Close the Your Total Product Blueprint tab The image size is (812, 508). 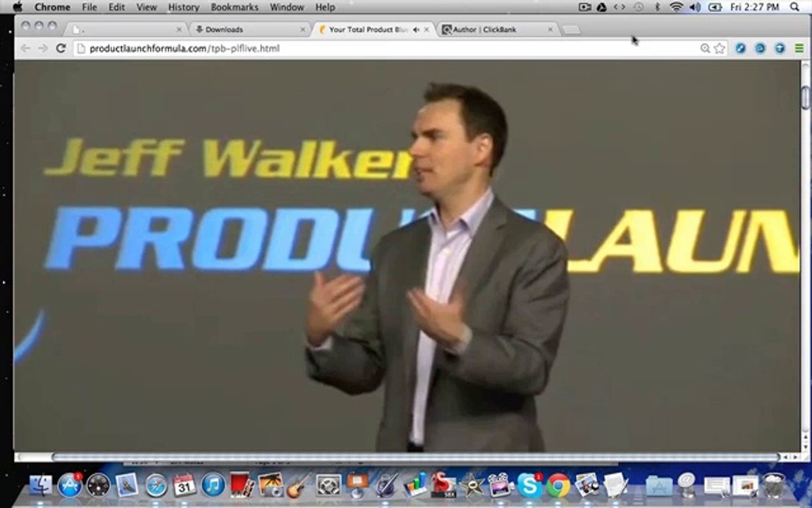pos(426,30)
